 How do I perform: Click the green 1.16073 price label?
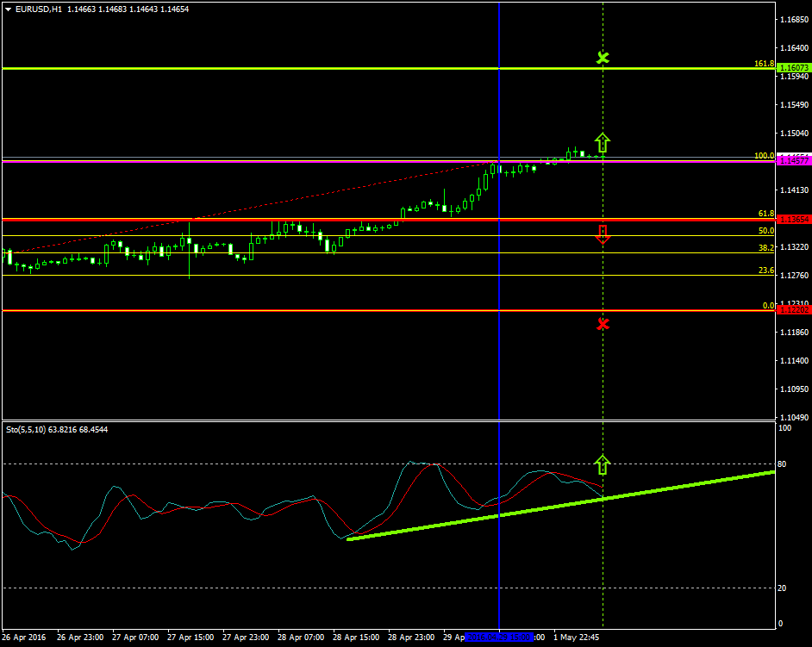click(x=792, y=68)
